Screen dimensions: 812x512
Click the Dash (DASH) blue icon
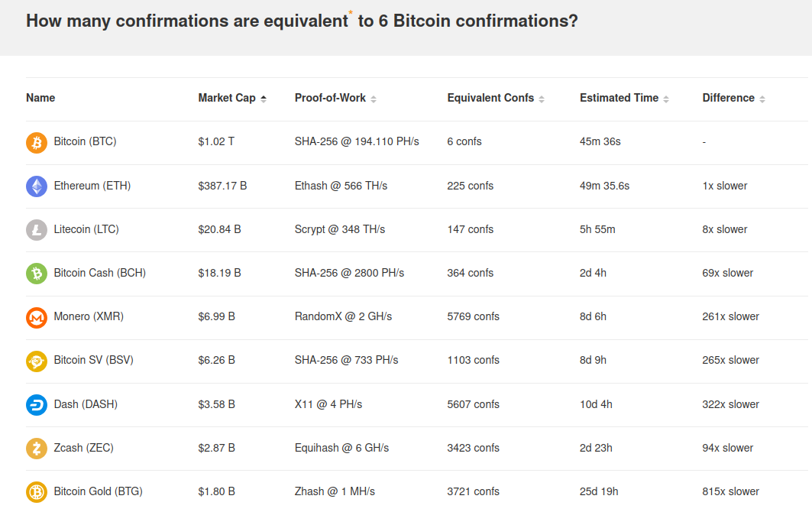tap(37, 405)
